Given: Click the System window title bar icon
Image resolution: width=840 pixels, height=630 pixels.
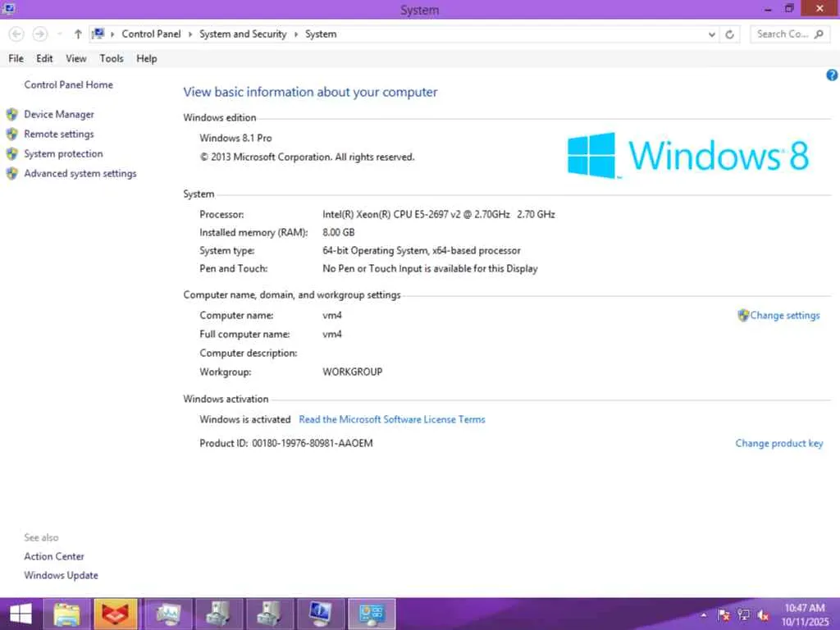Looking at the screenshot, I should click(8, 8).
